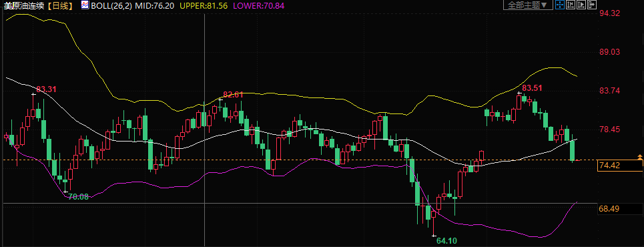Click the 70.08 low price marker
The width and height of the screenshot is (644, 247).
78,197
